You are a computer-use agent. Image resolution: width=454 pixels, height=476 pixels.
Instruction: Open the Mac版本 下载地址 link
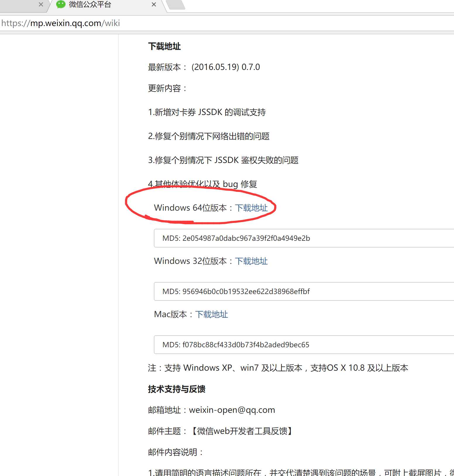coord(211,314)
